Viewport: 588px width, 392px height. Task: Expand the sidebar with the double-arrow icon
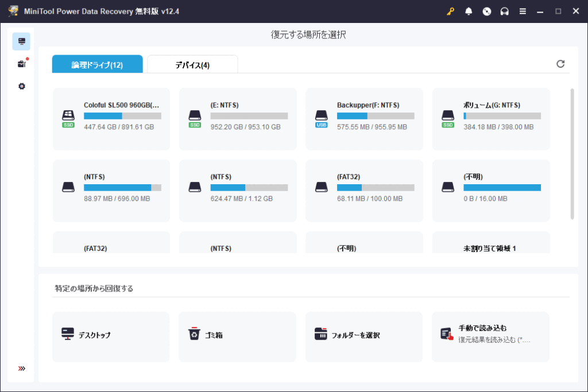pyautogui.click(x=21, y=368)
